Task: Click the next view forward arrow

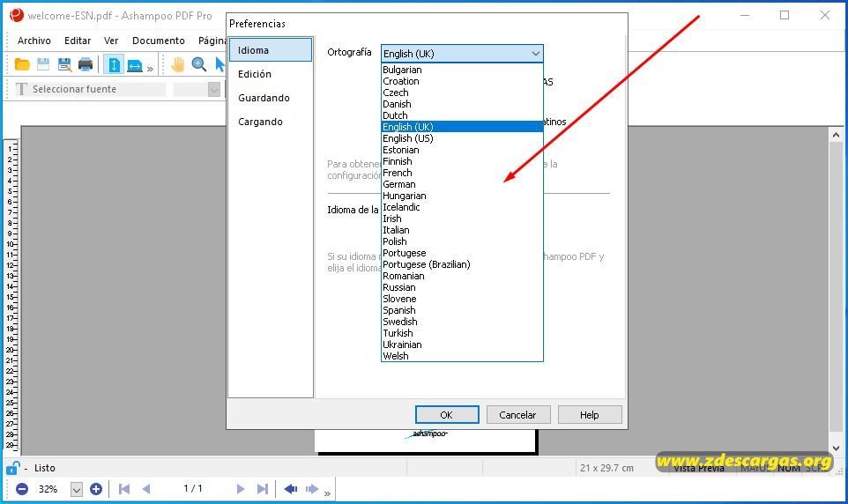Action: click(312, 489)
